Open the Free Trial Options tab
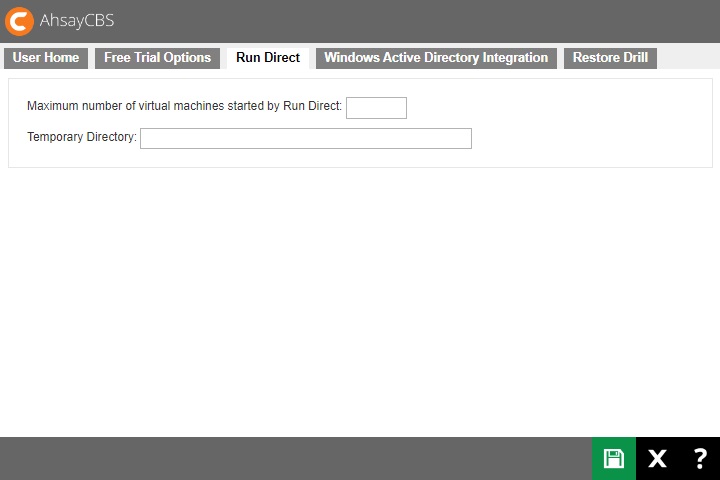The width and height of the screenshot is (720, 480). (158, 58)
